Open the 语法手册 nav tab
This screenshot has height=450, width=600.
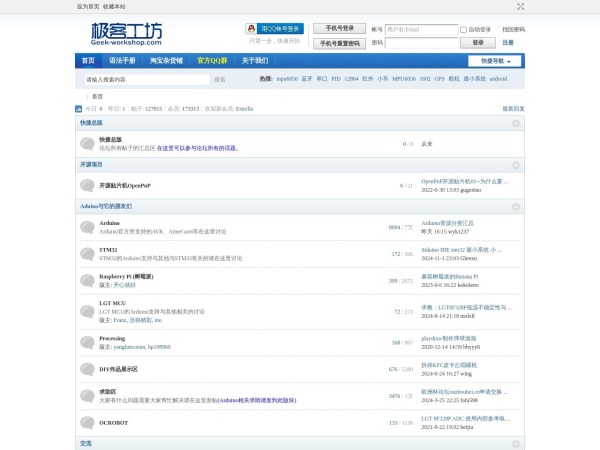121,61
